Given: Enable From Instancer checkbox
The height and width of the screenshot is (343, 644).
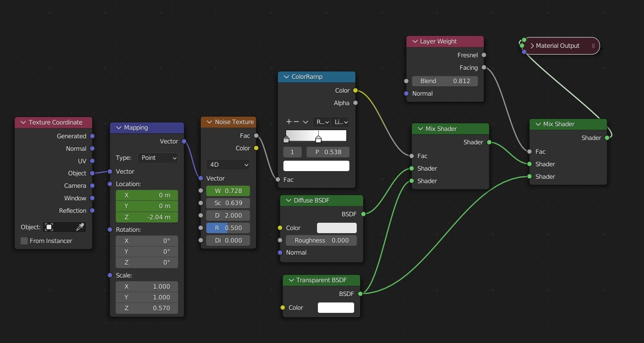Looking at the screenshot, I should pos(24,241).
